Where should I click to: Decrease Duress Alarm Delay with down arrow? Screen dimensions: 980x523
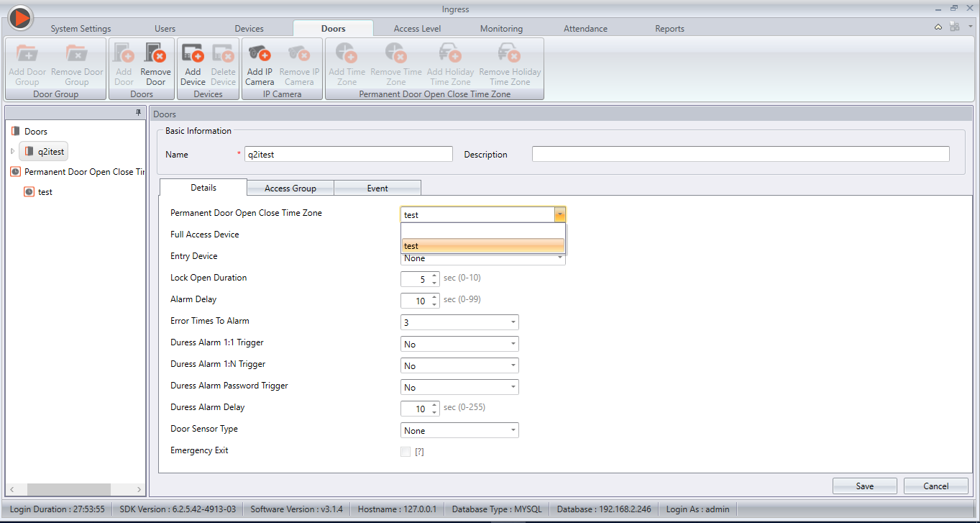coord(434,412)
